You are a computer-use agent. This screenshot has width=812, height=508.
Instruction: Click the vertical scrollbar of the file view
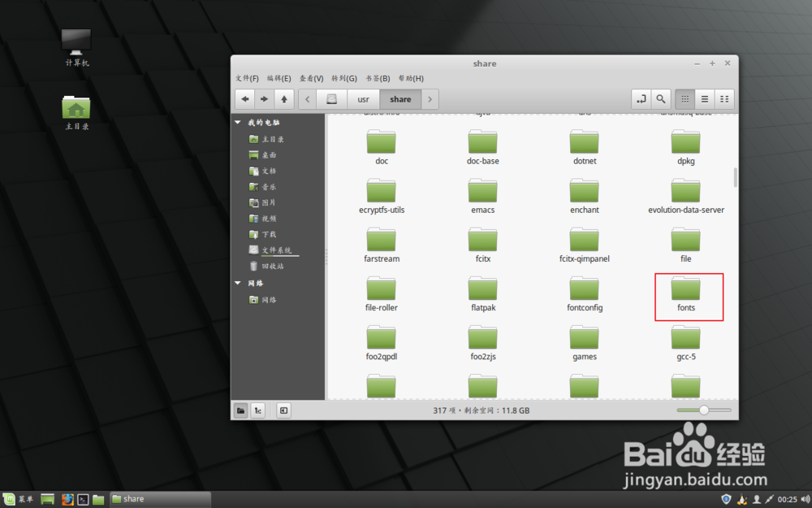[736, 178]
